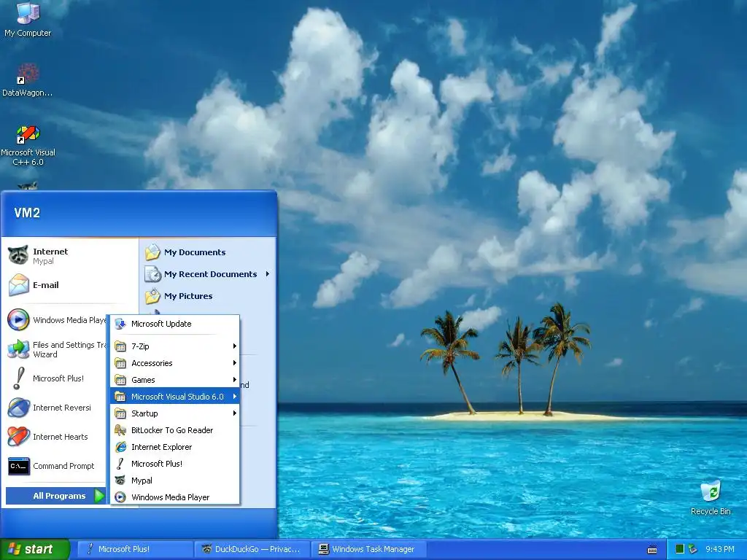The width and height of the screenshot is (747, 560).
Task: Open Windows Media Player in All Programs
Action: pos(175,497)
